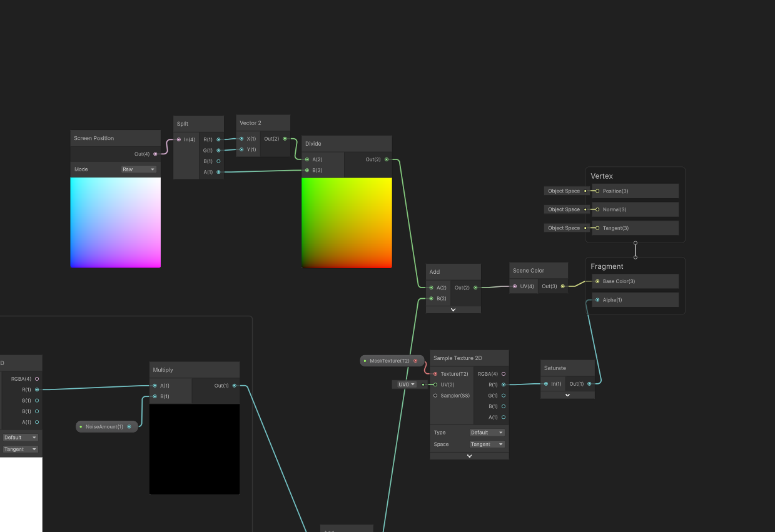Click the Split node's R(1) output port

pyautogui.click(x=218, y=139)
